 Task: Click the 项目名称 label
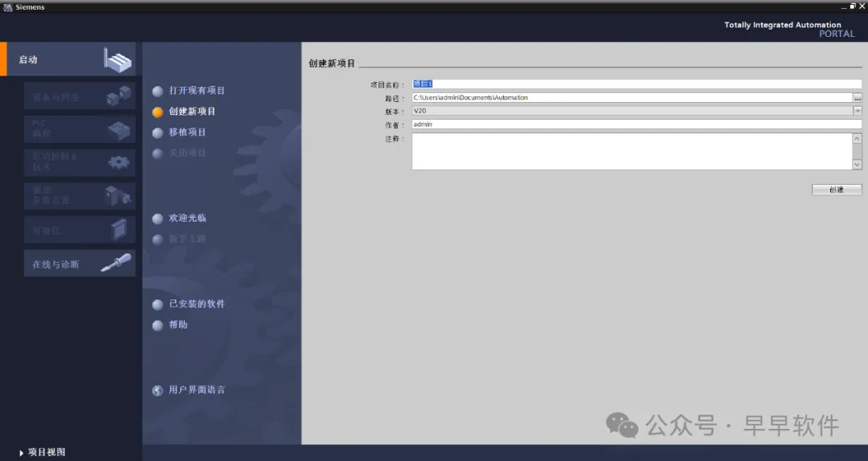(387, 84)
